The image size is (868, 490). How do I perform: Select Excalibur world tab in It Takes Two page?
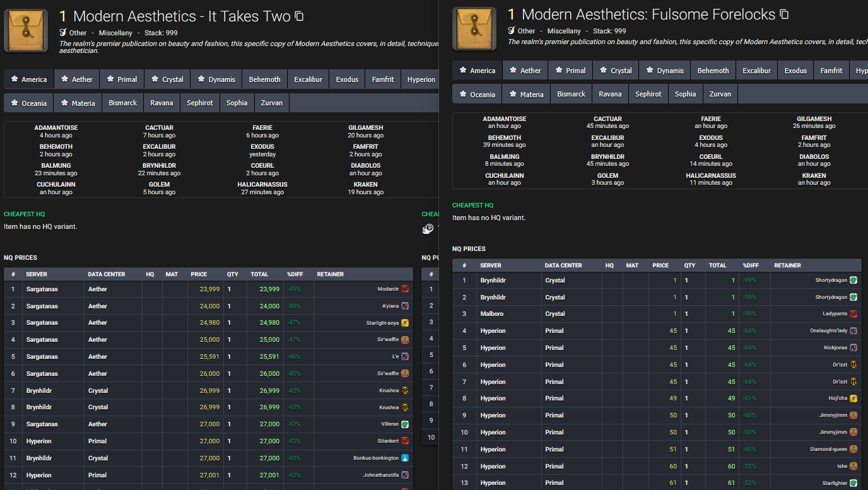pyautogui.click(x=308, y=79)
